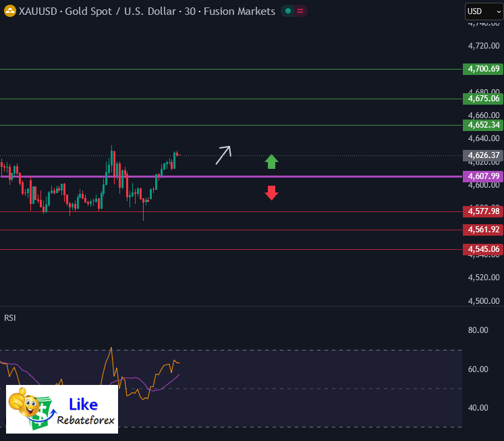Open the XAUUSD Gold Spot symbol title

[147, 11]
